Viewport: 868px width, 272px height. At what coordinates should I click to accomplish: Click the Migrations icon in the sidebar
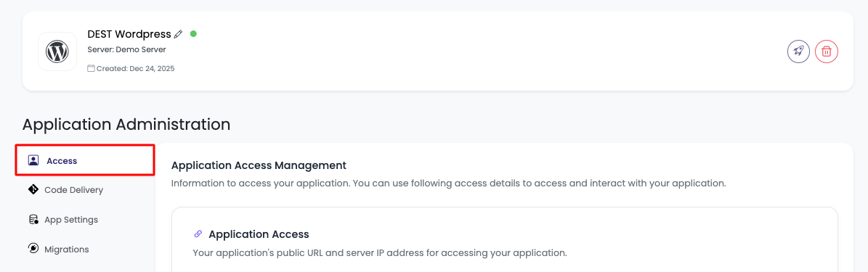[33, 249]
